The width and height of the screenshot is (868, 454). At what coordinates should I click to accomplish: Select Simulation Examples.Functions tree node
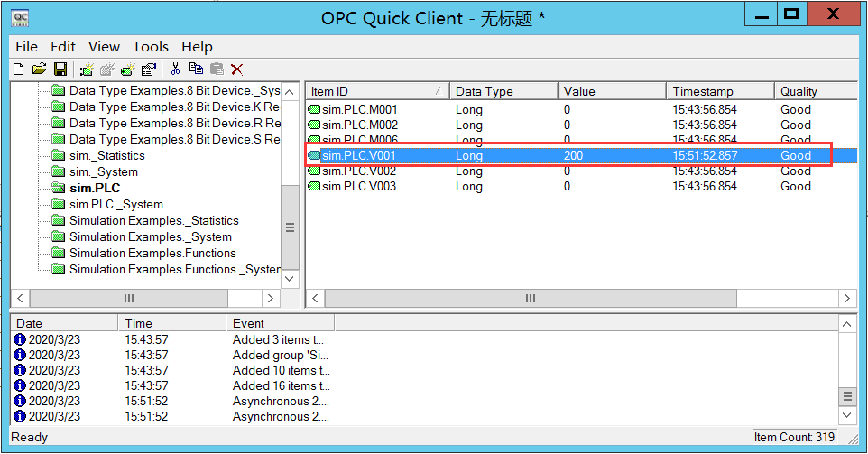point(152,254)
